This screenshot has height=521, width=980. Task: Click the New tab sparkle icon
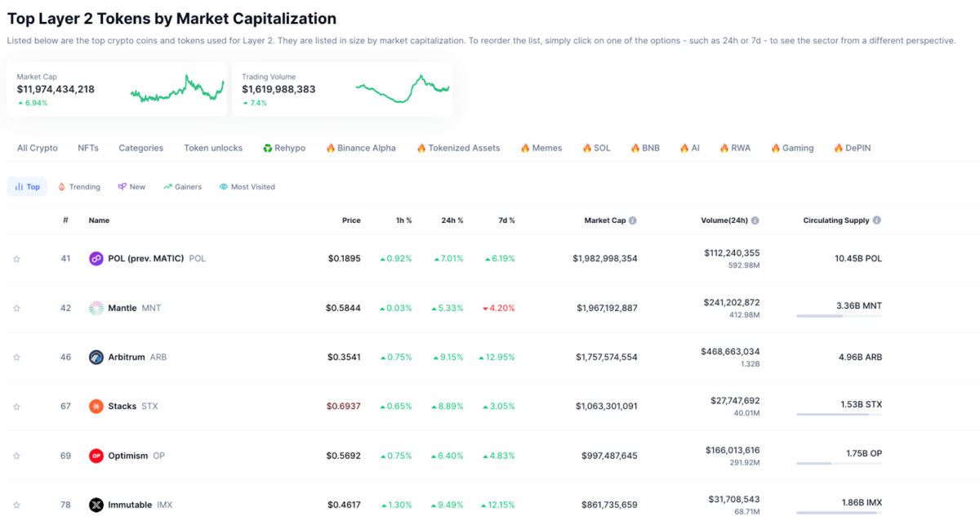[x=122, y=187]
